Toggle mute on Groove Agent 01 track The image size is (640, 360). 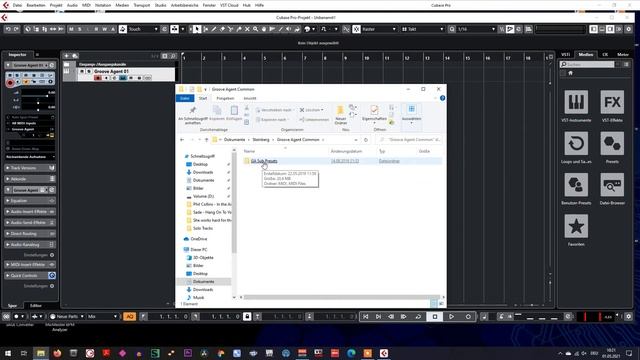[x=82, y=71]
